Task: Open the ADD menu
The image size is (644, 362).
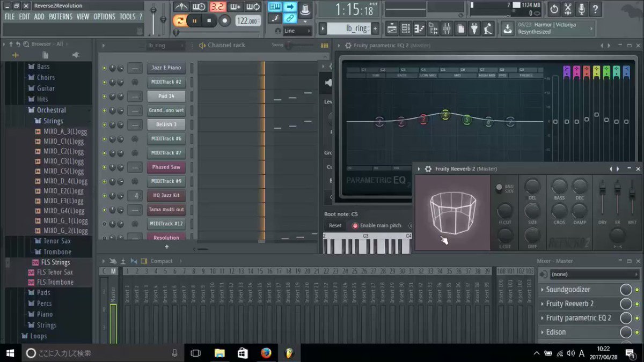Action: tap(39, 17)
